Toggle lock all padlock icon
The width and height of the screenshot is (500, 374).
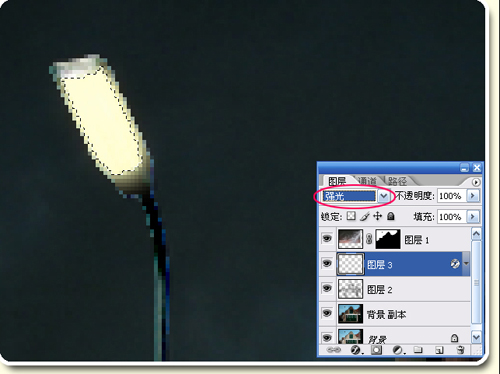point(391,216)
